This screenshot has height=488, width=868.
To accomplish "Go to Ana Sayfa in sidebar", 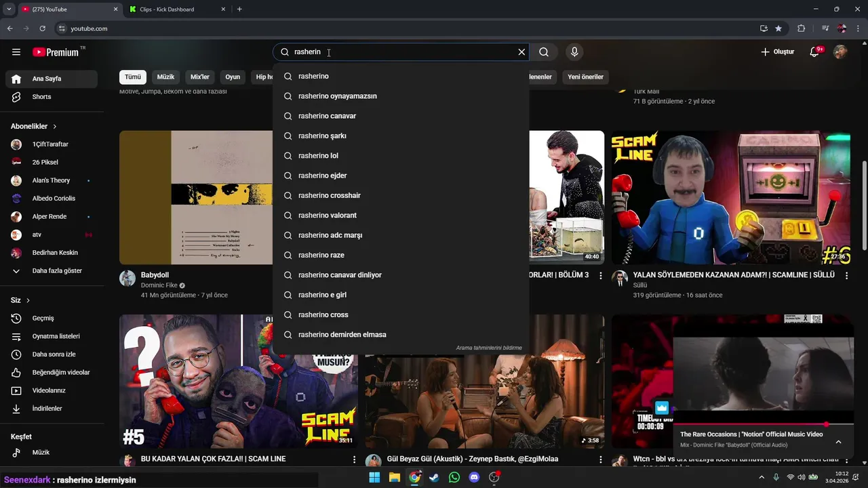I will click(52, 79).
